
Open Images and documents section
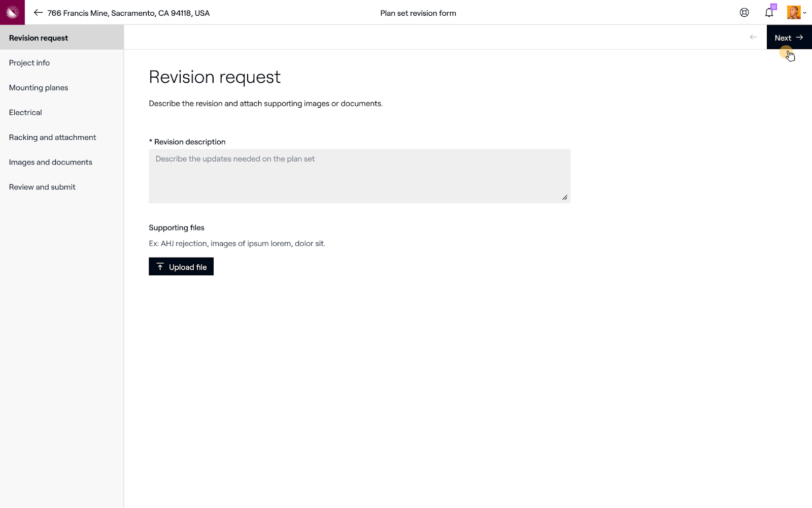tap(51, 163)
